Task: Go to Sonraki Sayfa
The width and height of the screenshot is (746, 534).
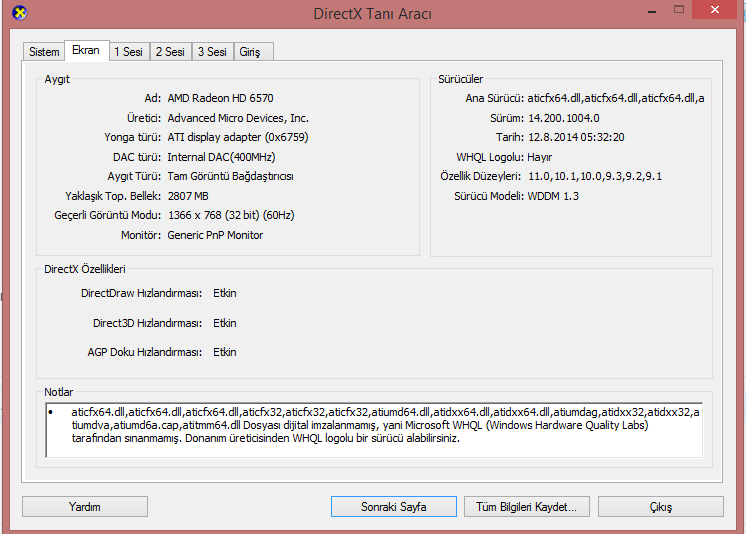Action: (x=393, y=506)
